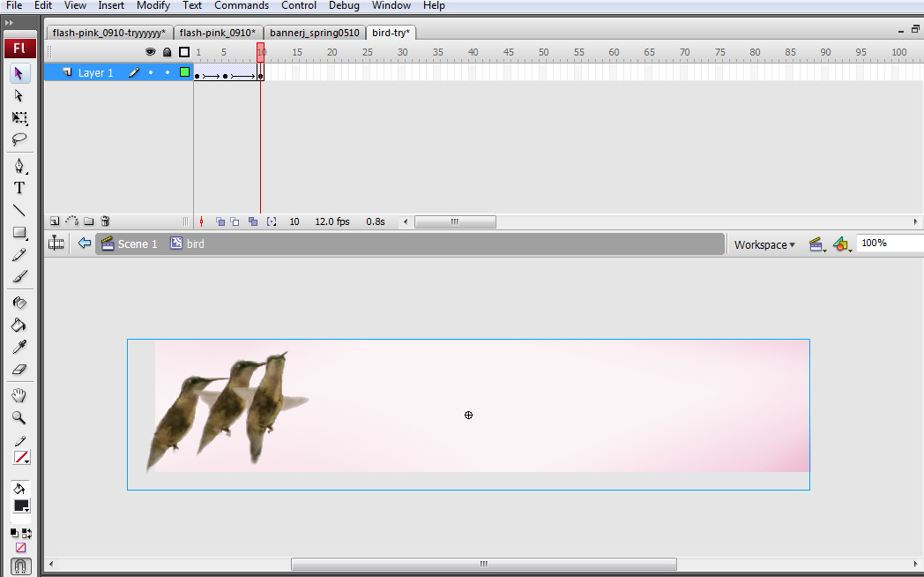
Task: Click frame 10 keyframe on Layer 1
Action: coord(260,73)
